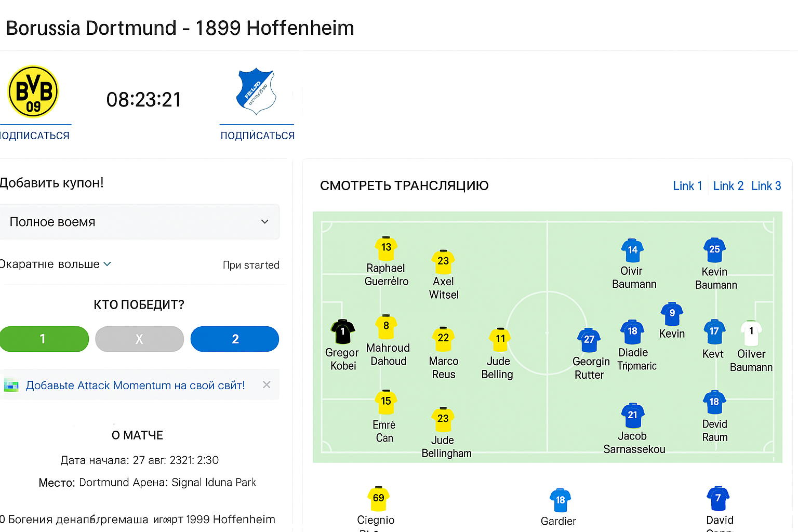Subscribe to Hoffenheim via ПОДПИСАТЬСЯ
The height and width of the screenshot is (532, 798).
tap(257, 136)
